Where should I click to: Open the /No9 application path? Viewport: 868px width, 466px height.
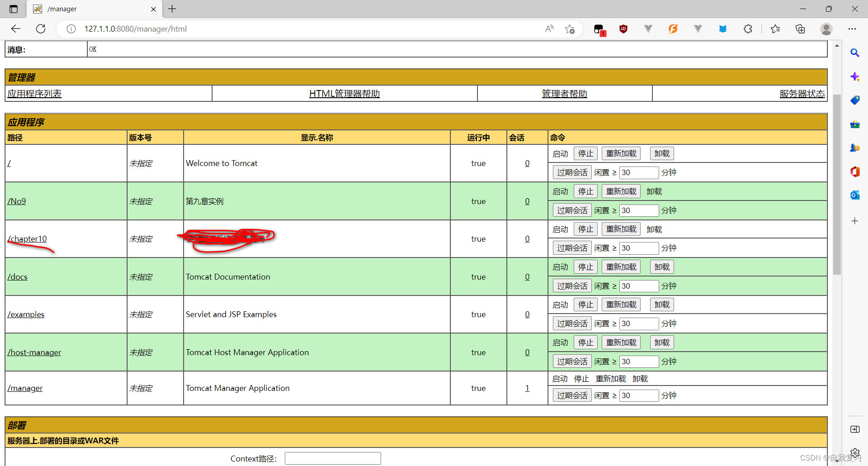click(17, 201)
